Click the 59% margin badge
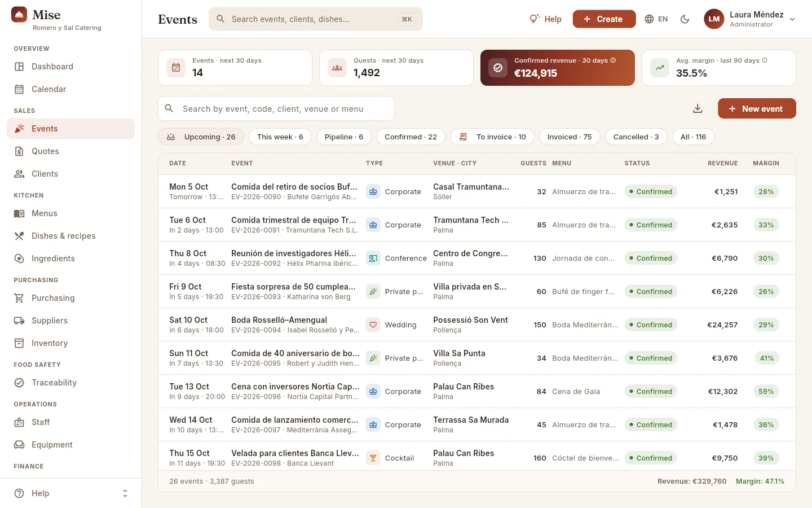Viewport: 812px width, 508px height. coord(766,391)
